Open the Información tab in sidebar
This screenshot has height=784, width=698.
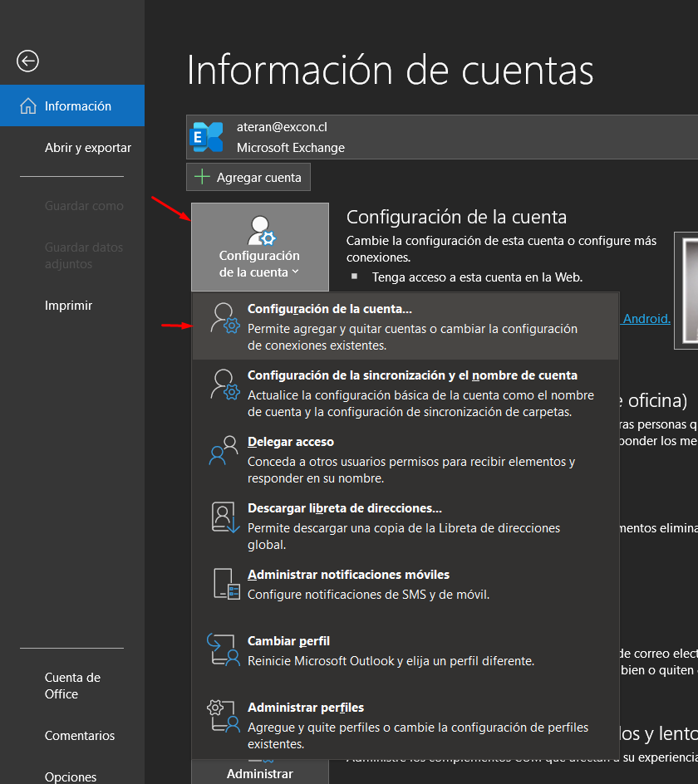pos(72,105)
